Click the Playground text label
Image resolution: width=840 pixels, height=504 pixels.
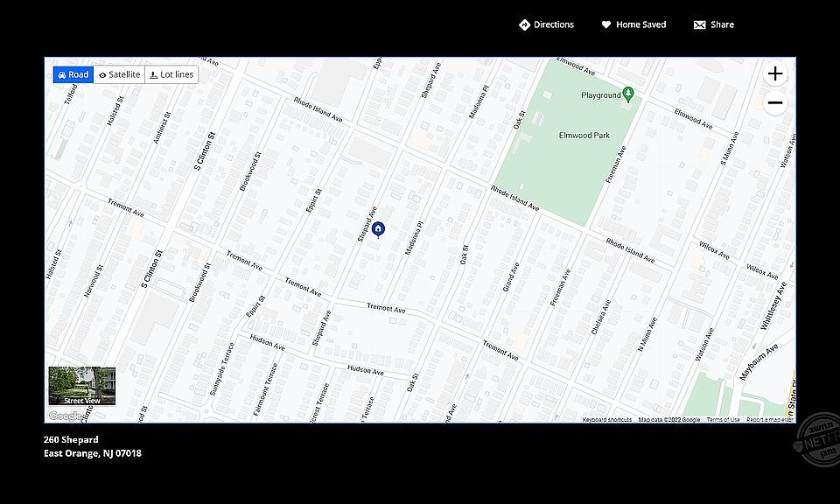click(x=601, y=95)
